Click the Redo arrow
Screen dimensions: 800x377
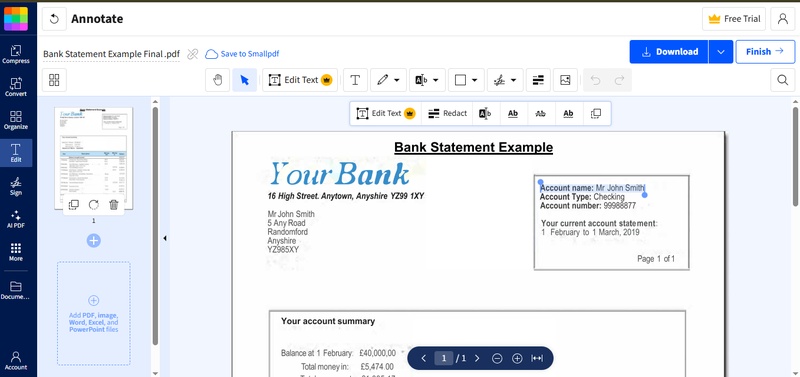[x=619, y=80]
